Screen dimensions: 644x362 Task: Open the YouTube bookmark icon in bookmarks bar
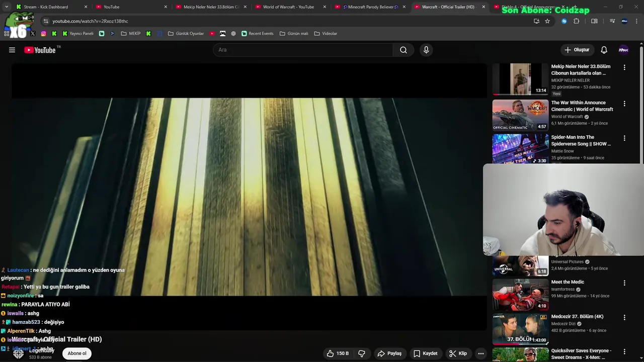[x=212, y=34]
